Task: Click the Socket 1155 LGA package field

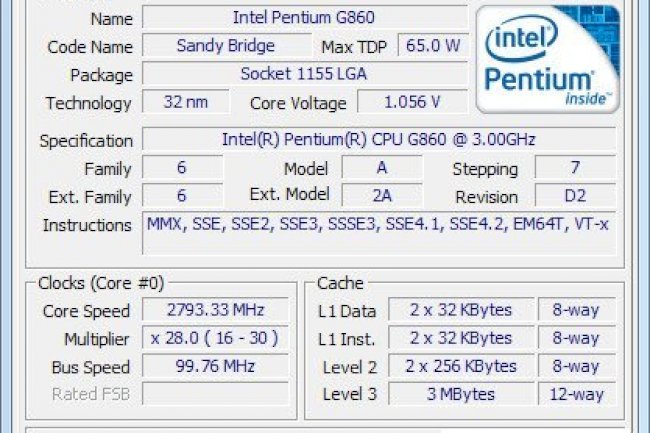Action: click(304, 75)
